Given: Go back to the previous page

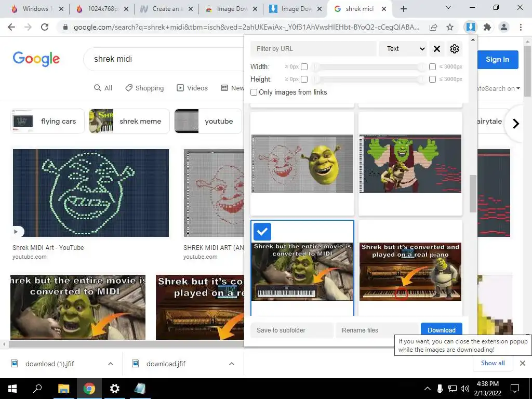Looking at the screenshot, I should pos(11,27).
